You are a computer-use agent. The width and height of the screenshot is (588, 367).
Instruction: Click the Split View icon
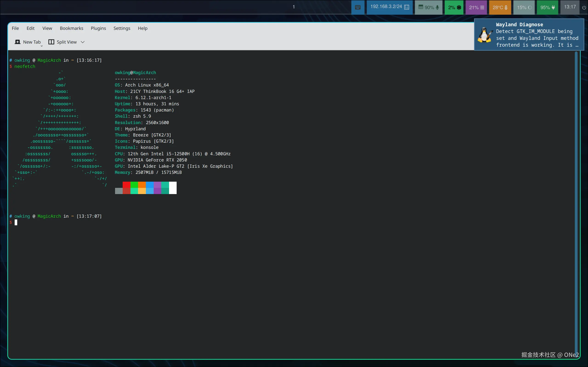[51, 42]
